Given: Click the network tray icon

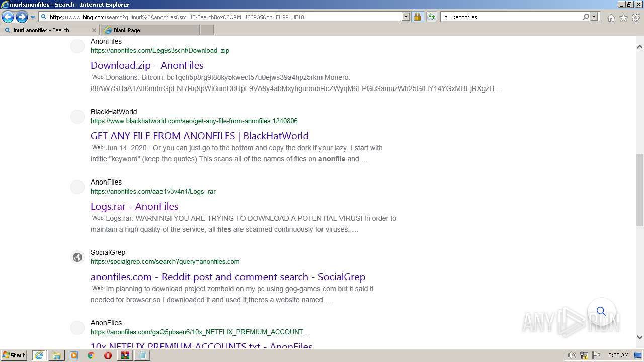Looking at the screenshot, I should pos(584,355).
